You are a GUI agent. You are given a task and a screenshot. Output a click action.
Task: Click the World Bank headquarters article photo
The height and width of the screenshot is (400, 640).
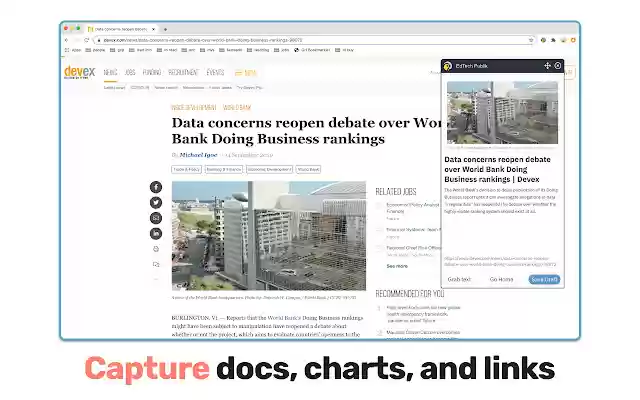coord(269,236)
